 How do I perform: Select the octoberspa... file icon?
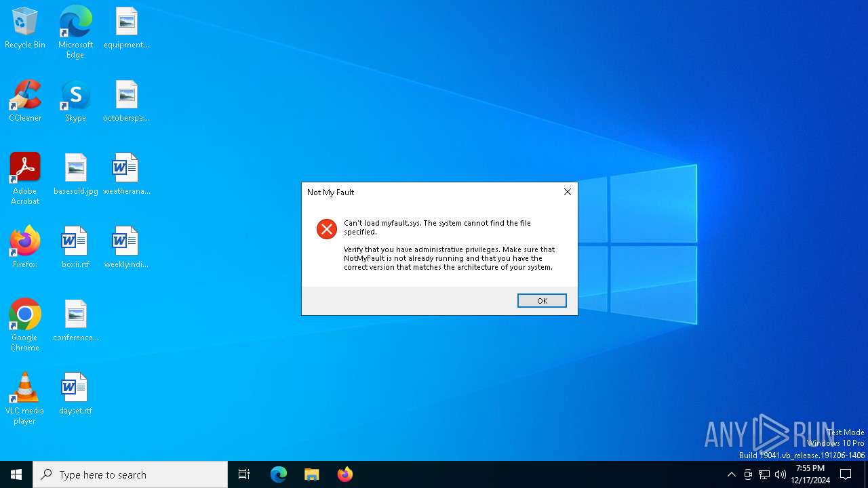[126, 102]
